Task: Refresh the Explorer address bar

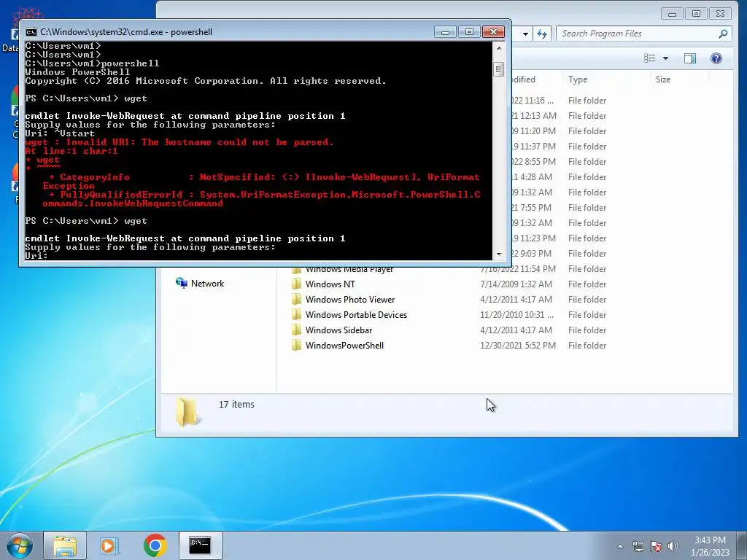Action: pyautogui.click(x=542, y=34)
